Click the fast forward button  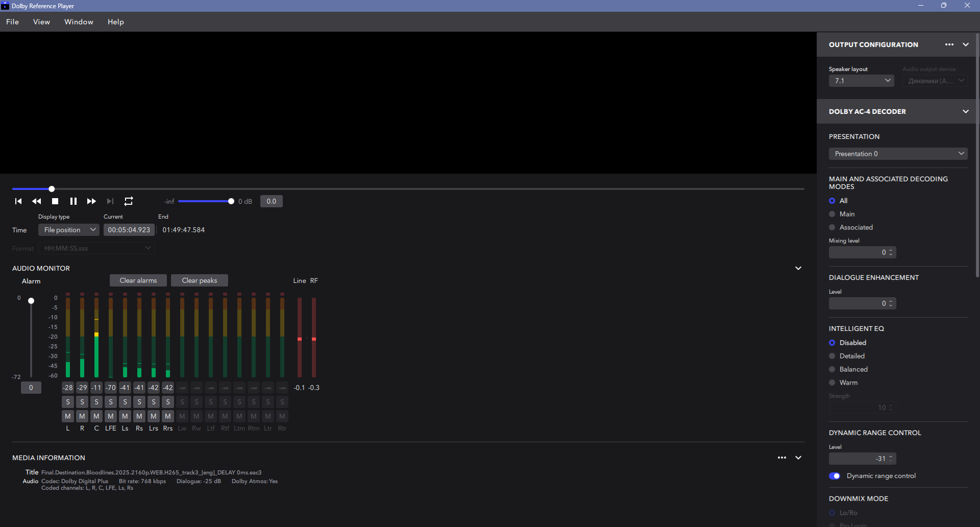(x=91, y=201)
